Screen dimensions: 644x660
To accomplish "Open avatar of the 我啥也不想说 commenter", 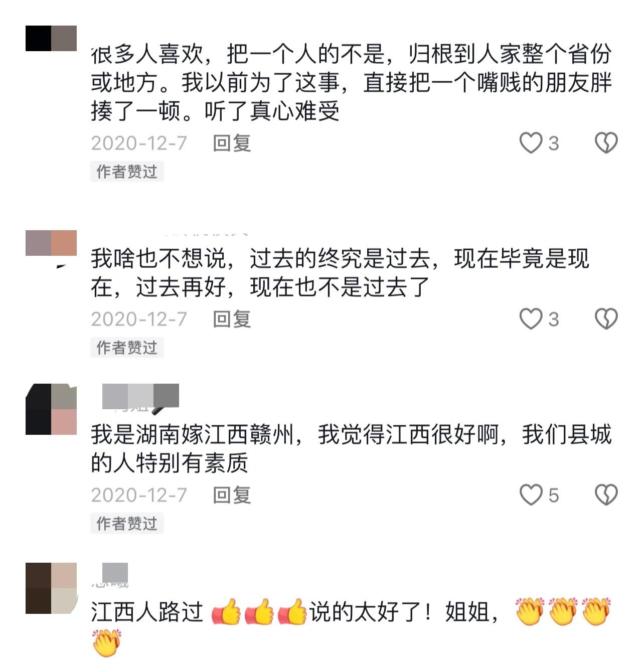I will coord(51,243).
